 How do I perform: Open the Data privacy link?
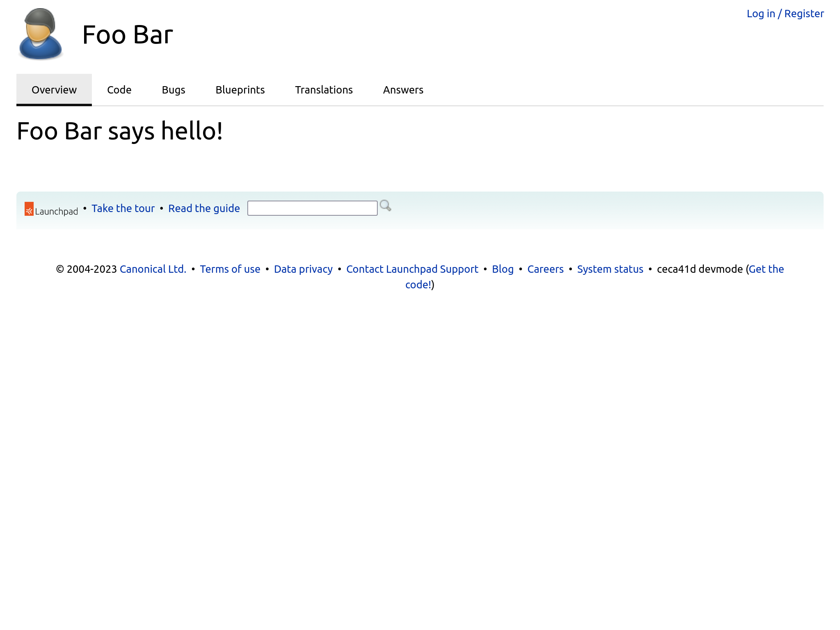coord(303,269)
